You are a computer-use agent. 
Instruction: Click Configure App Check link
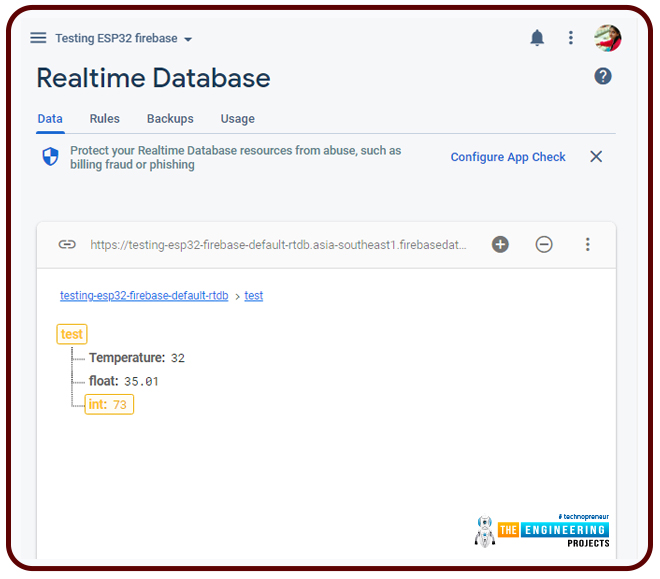[508, 157]
